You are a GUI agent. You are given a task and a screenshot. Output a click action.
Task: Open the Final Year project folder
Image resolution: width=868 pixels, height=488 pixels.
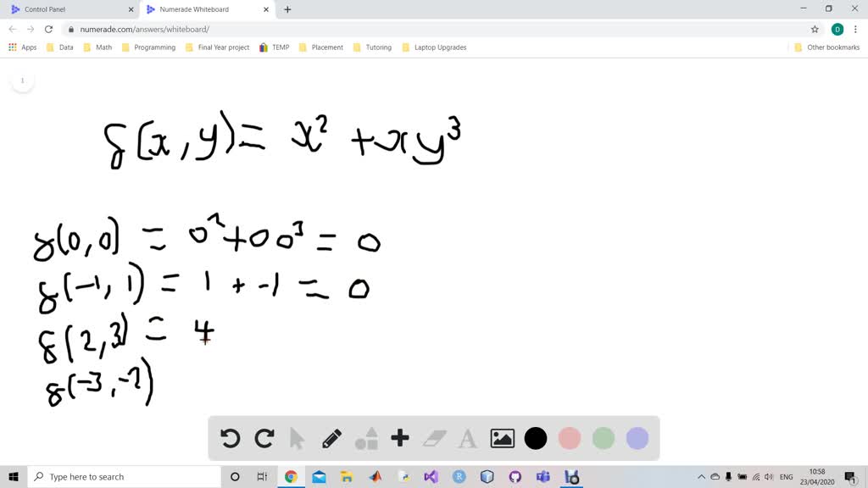pyautogui.click(x=218, y=47)
